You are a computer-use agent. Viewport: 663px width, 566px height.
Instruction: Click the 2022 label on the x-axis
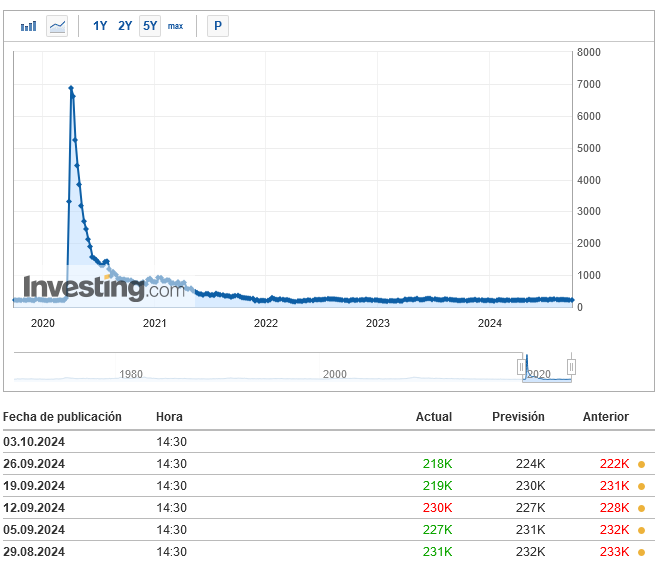pos(266,323)
